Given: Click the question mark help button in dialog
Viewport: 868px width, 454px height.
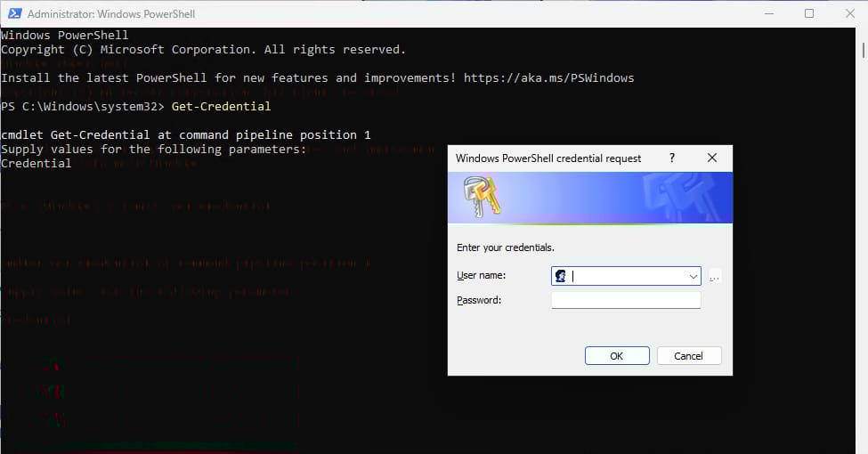Looking at the screenshot, I should point(672,158).
